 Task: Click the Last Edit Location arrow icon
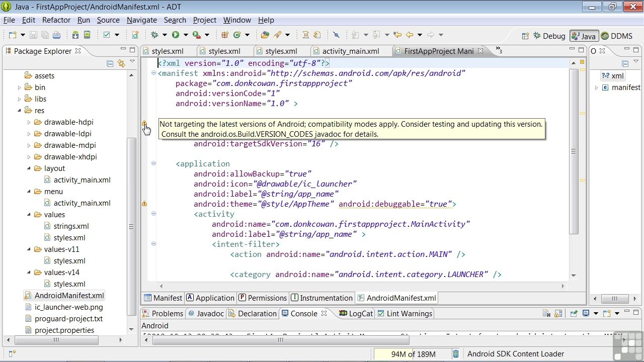pos(397,35)
